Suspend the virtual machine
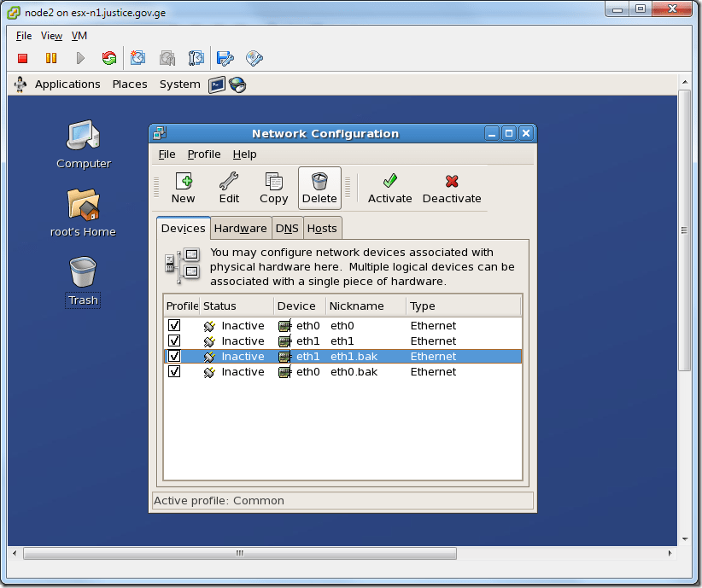 point(50,57)
